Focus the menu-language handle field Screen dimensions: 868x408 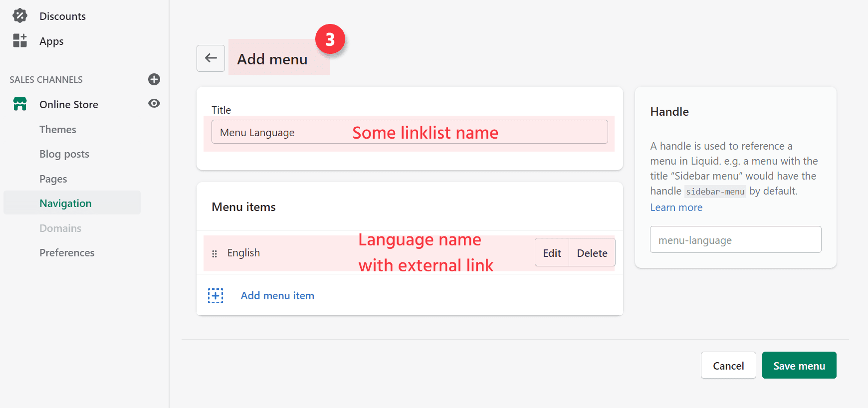(x=735, y=239)
